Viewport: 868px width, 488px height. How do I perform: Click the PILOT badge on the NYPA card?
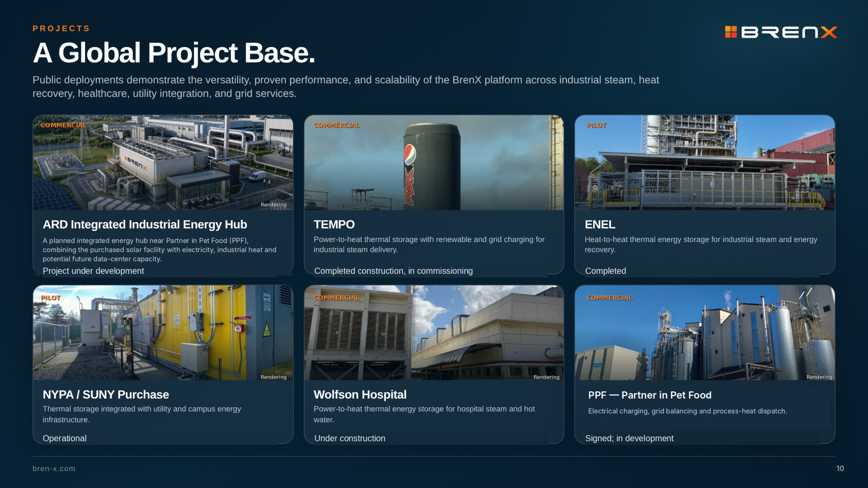tap(51, 298)
